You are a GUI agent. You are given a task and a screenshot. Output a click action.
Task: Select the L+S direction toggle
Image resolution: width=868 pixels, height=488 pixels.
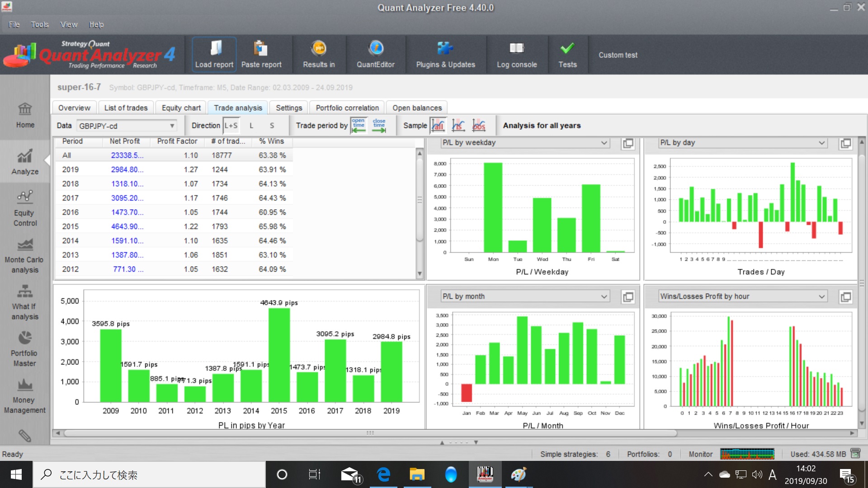(x=231, y=126)
